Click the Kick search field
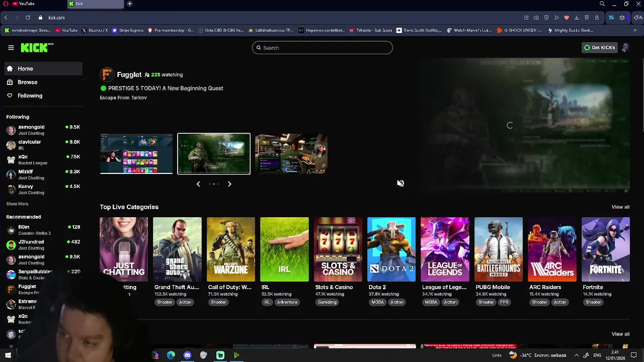644x362 pixels. [322, 48]
